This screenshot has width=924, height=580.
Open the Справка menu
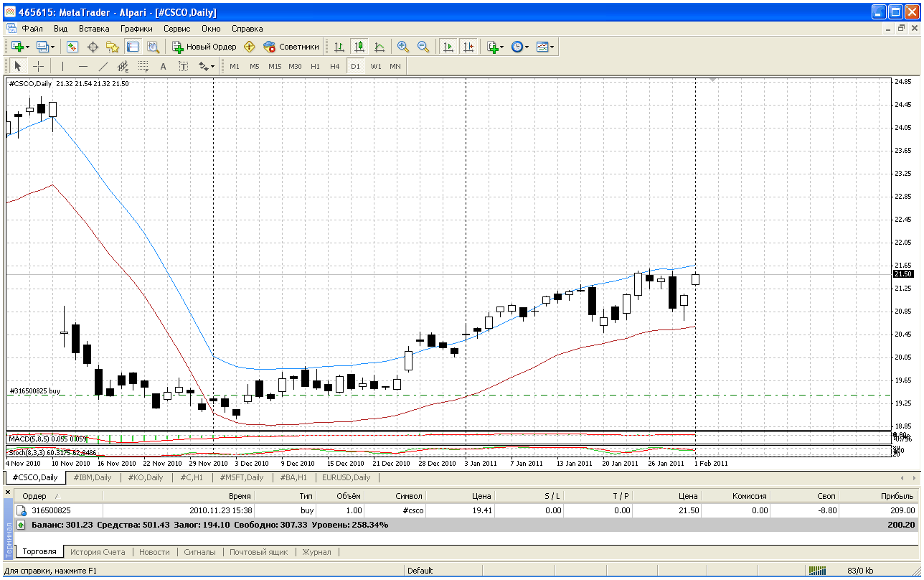[x=247, y=29]
